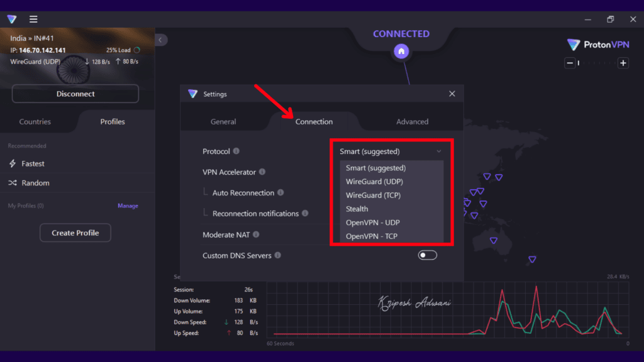
Task: Click a server pin over Australia on map
Action: click(494, 239)
